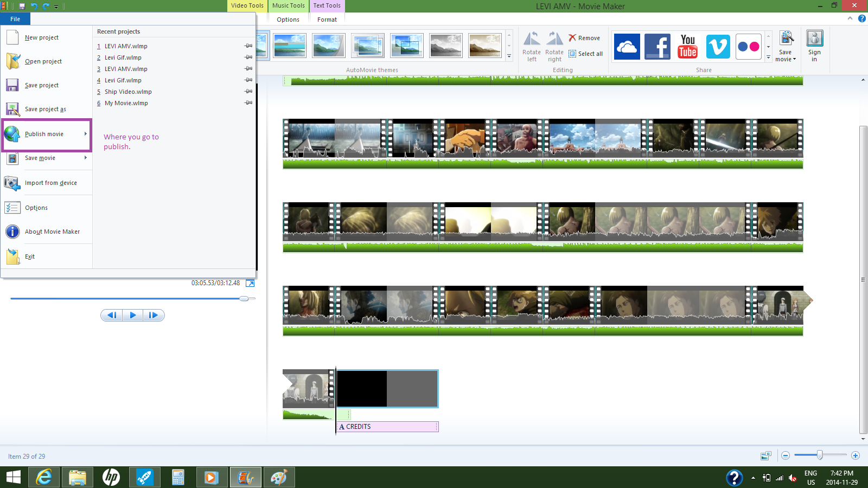
Task: Expand the Share destinations gallery
Action: click(x=768, y=57)
